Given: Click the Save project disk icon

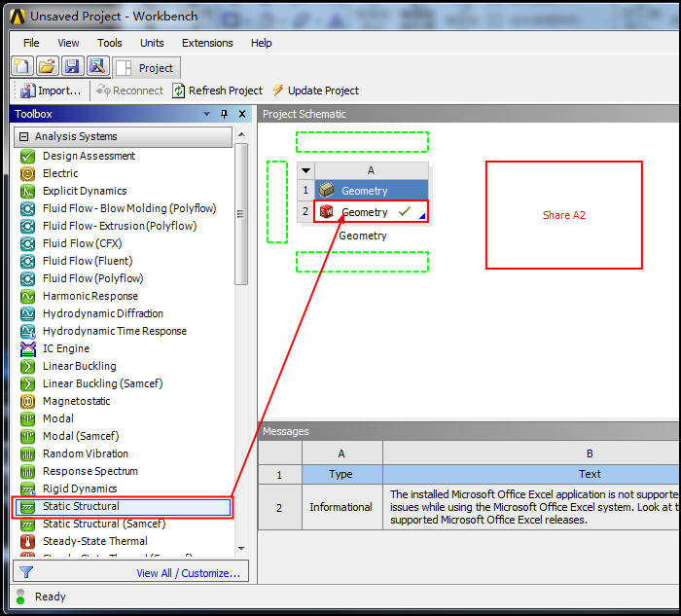Looking at the screenshot, I should coord(72,66).
